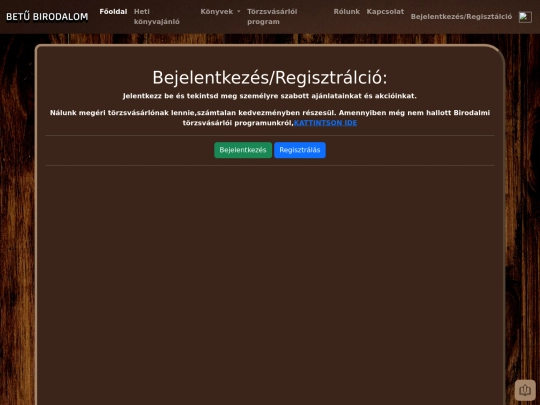
Task: Click the BETŰ BIRODALOM logo
Action: pyautogui.click(x=47, y=17)
